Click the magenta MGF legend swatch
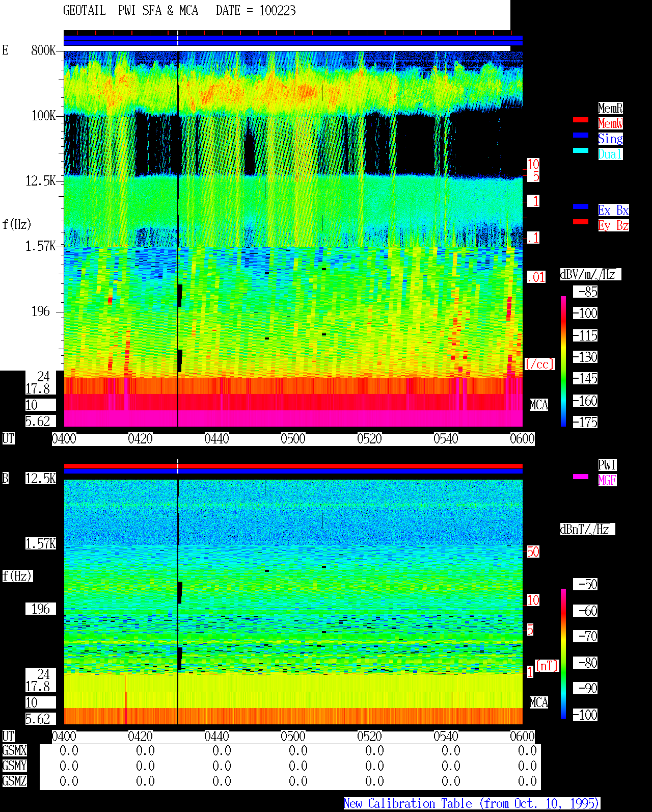Viewport: 652px width, 812px height. (581, 477)
